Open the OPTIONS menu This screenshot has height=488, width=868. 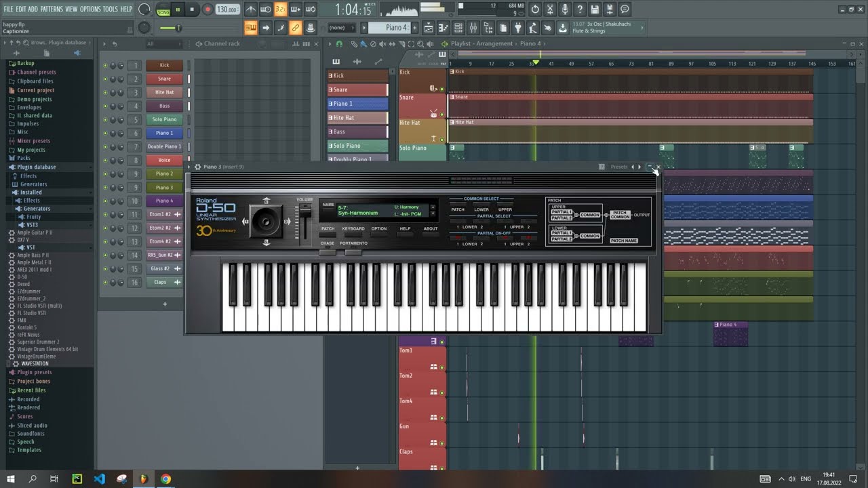click(90, 9)
